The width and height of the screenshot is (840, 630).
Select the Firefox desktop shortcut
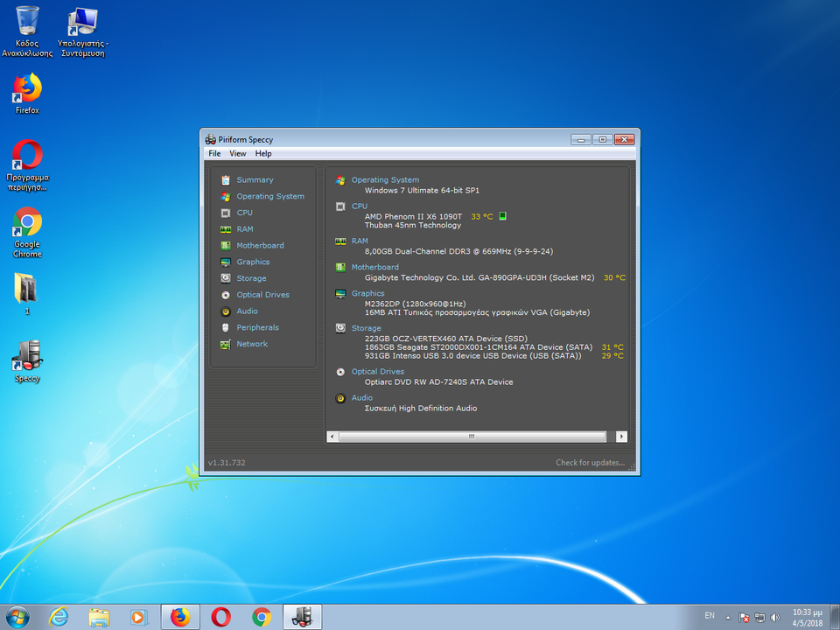(x=27, y=94)
